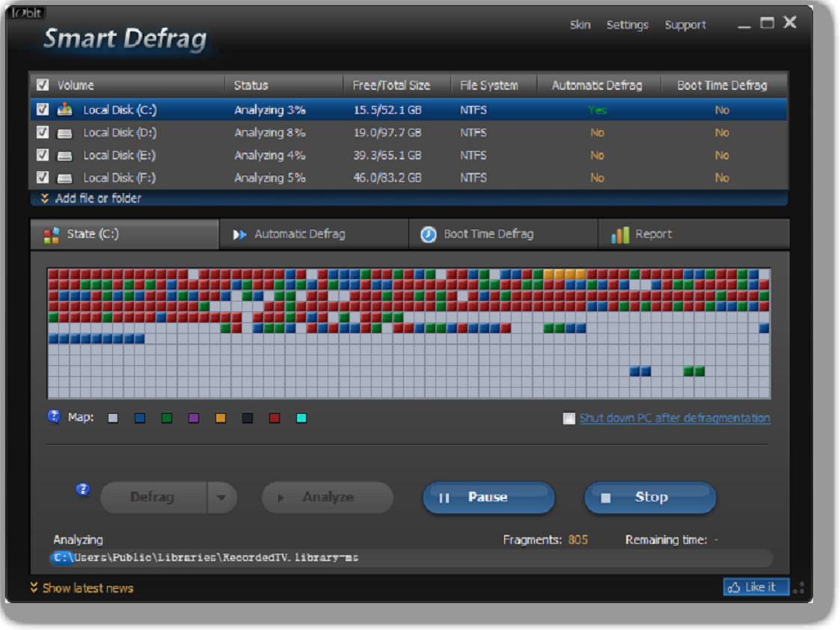The image size is (840, 630).
Task: Click the red map legend swatch
Action: tap(275, 418)
